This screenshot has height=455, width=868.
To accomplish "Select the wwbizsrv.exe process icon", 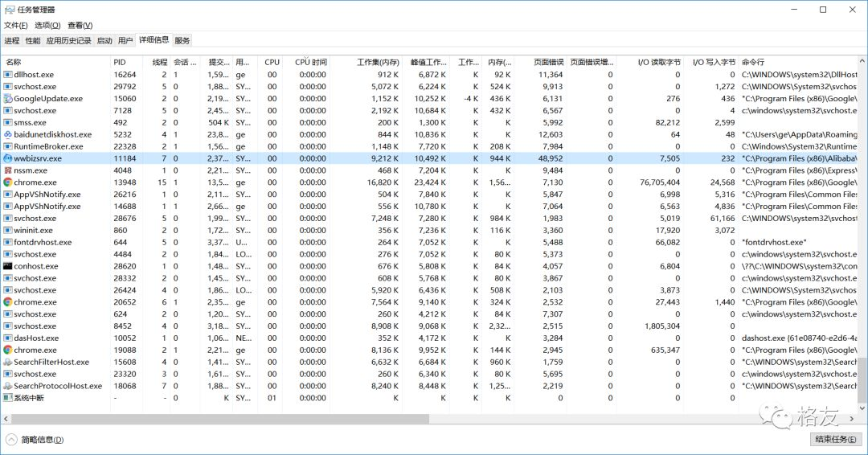I will (x=8, y=158).
